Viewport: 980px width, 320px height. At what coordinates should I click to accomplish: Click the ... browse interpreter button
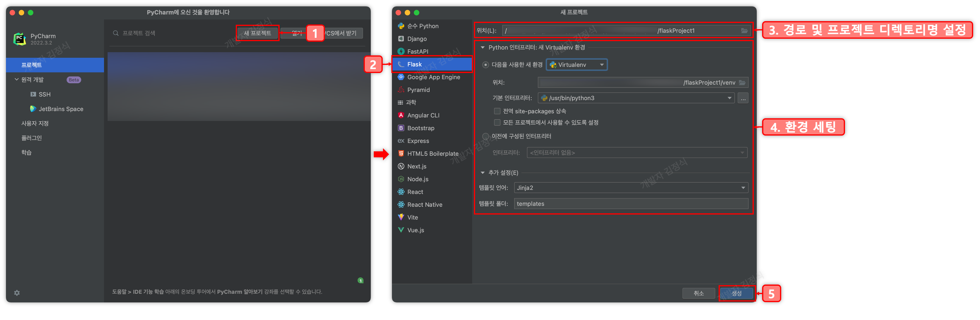[743, 98]
